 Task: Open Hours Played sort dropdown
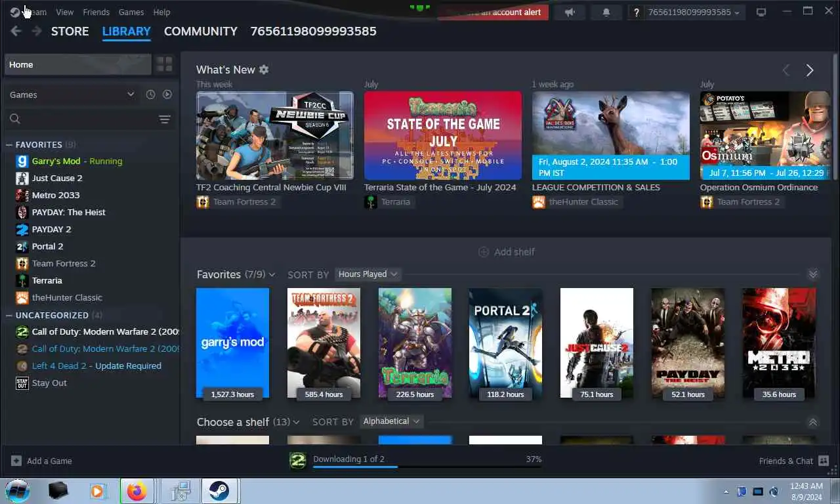click(367, 274)
